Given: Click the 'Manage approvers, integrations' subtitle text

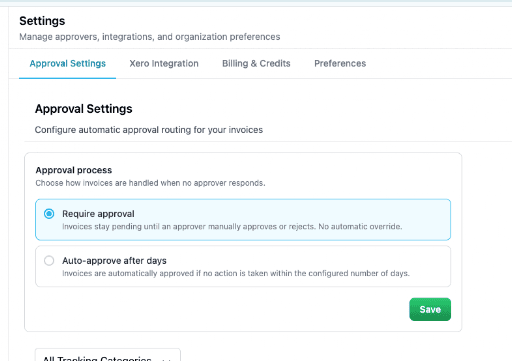Looking at the screenshot, I should pos(150,37).
